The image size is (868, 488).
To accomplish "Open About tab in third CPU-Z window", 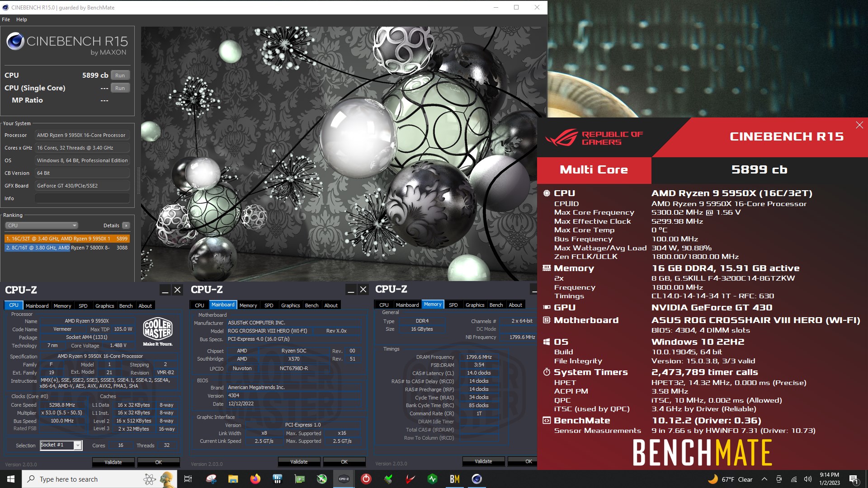I will coord(515,305).
